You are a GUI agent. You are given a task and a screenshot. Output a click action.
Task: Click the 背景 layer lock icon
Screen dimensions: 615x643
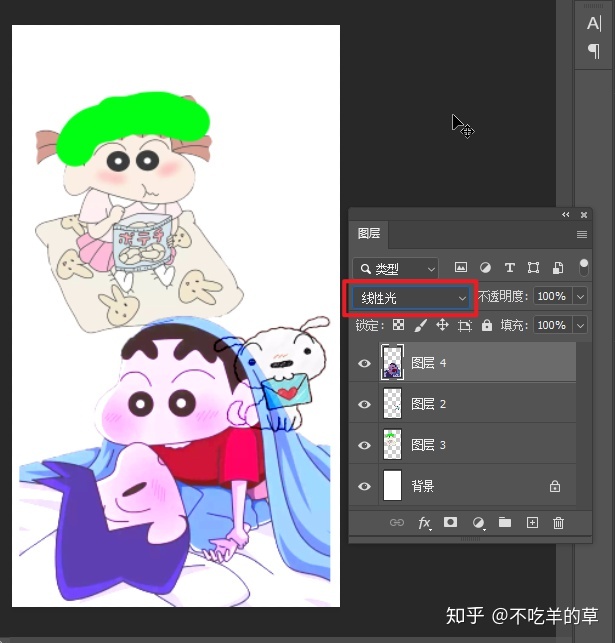(x=555, y=486)
